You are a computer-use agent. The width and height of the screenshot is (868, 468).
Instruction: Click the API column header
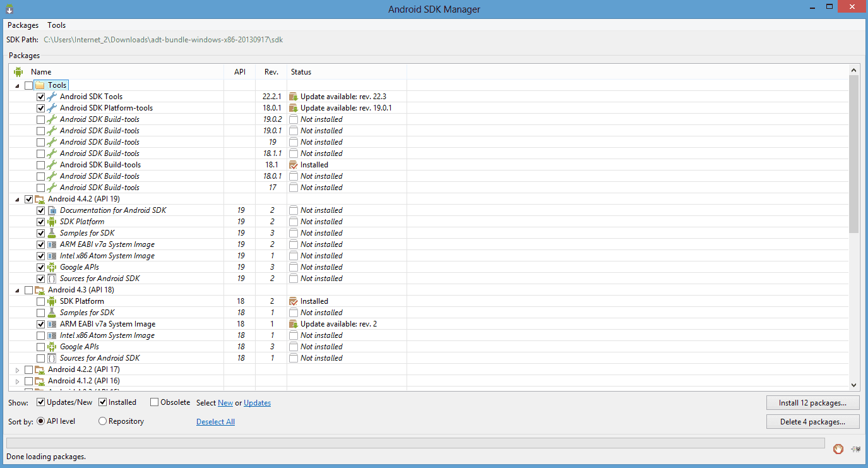point(240,72)
